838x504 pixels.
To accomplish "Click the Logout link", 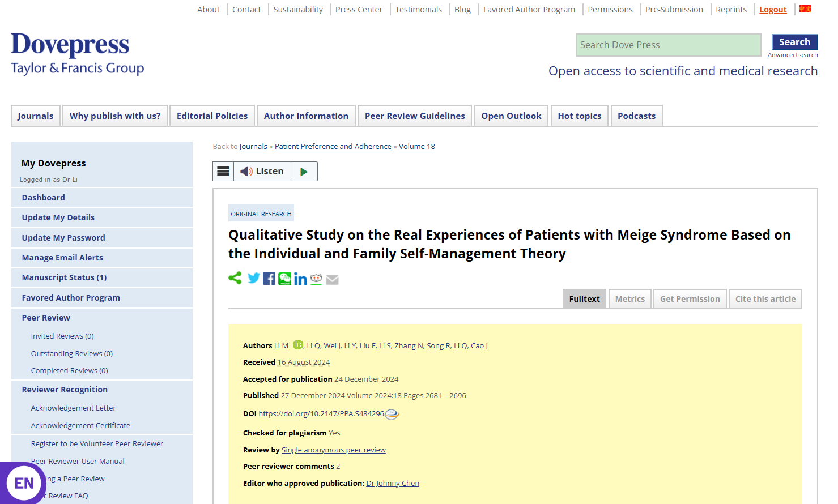I will [x=773, y=10].
